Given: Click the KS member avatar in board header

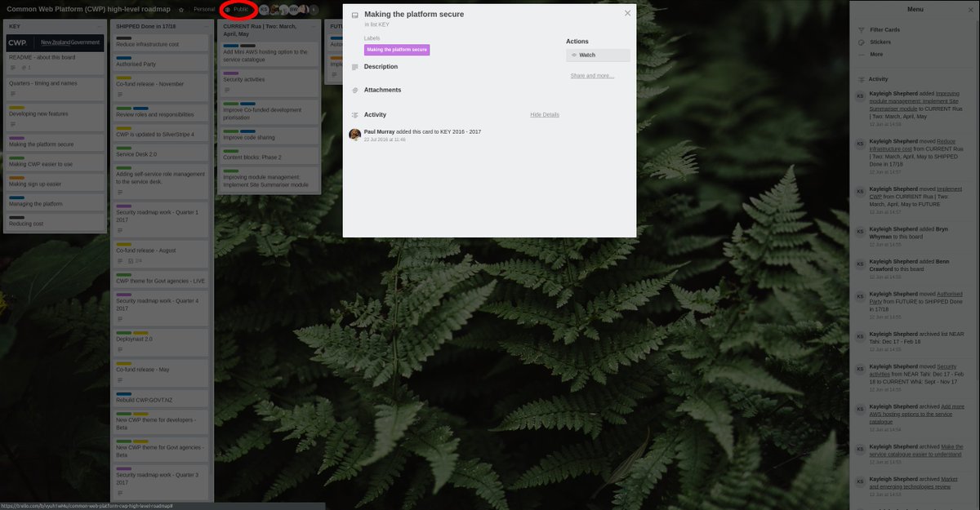Looking at the screenshot, I should click(264, 9).
